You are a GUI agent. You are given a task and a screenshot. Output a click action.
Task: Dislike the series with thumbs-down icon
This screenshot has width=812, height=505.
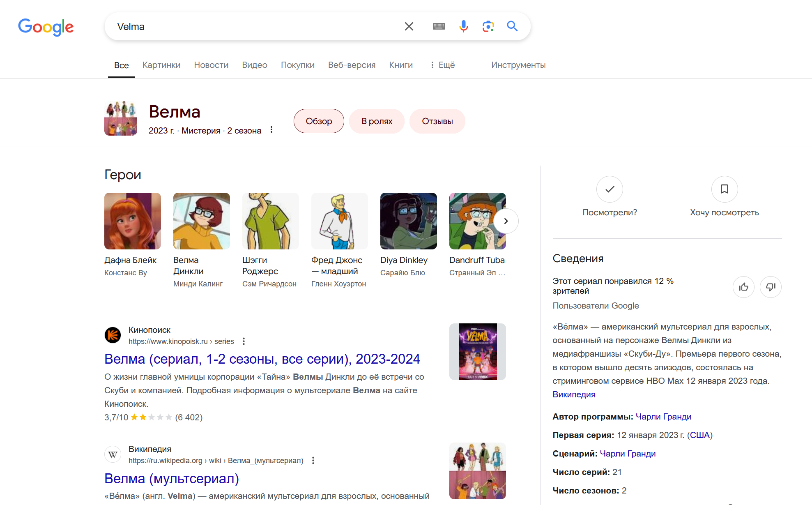click(x=771, y=287)
